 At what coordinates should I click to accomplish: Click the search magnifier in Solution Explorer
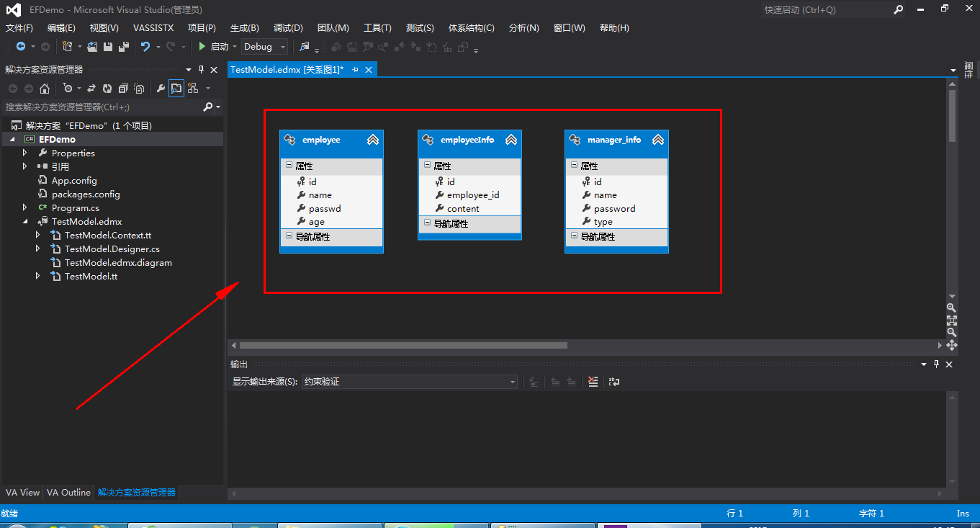(208, 107)
